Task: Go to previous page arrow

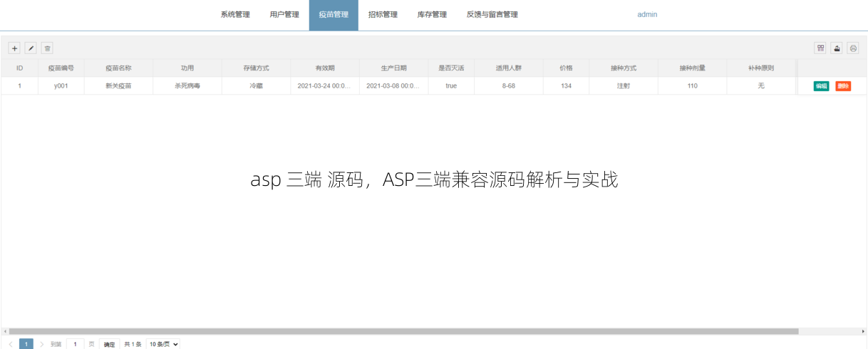Action: click(x=11, y=344)
